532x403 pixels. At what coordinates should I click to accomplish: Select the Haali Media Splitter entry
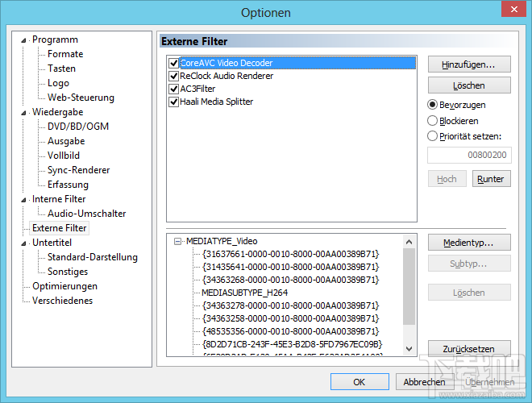[x=217, y=102]
